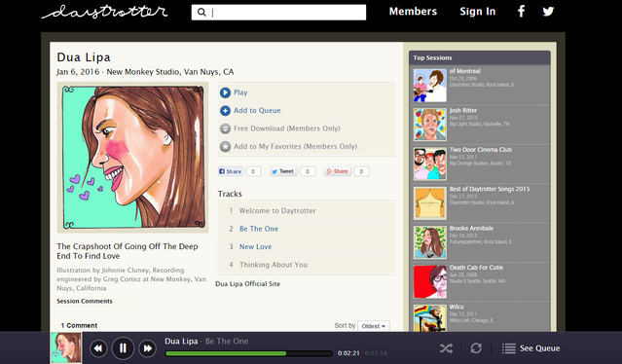Open the Members menu item
This screenshot has height=364, width=622.
coord(413,12)
